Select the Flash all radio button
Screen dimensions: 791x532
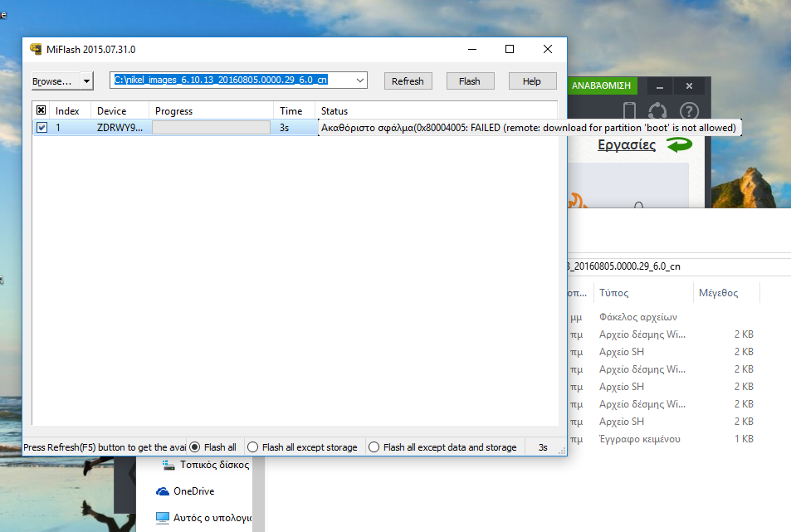(x=195, y=447)
